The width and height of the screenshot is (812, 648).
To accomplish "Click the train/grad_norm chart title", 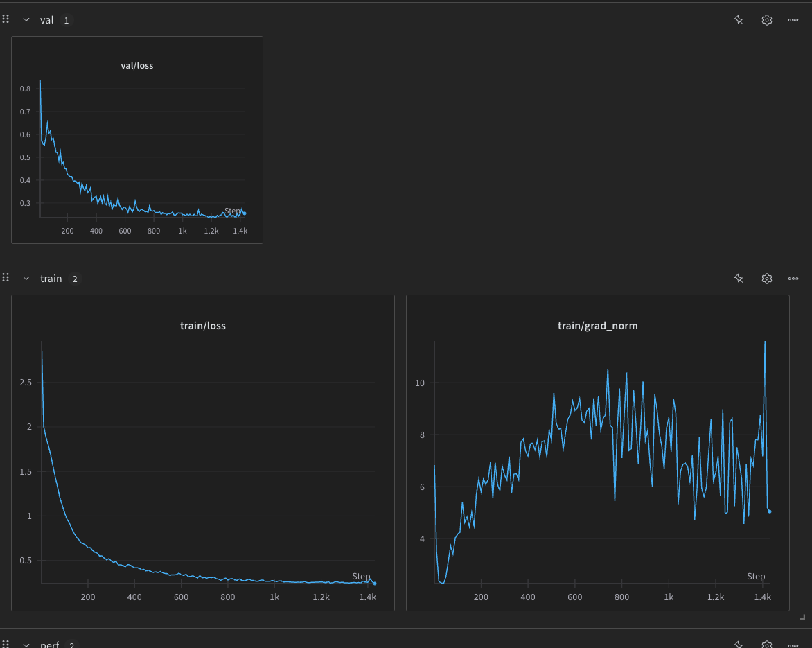I will point(597,326).
